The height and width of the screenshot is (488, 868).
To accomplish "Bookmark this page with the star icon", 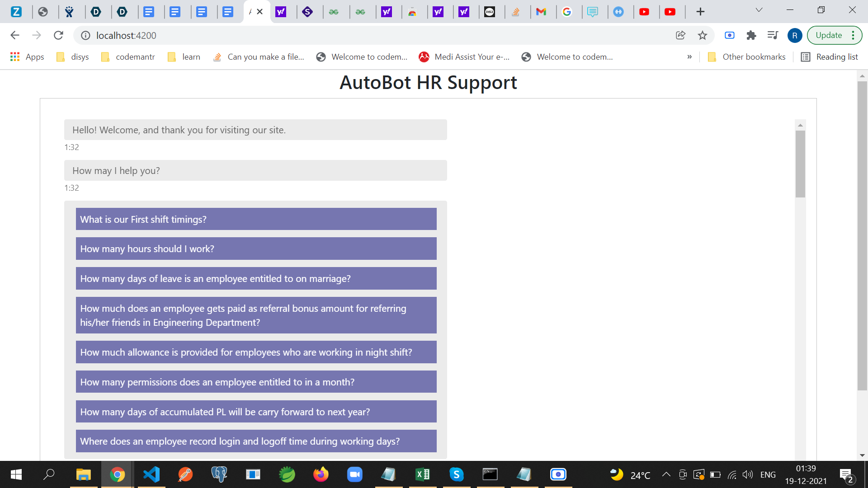I will tap(702, 35).
